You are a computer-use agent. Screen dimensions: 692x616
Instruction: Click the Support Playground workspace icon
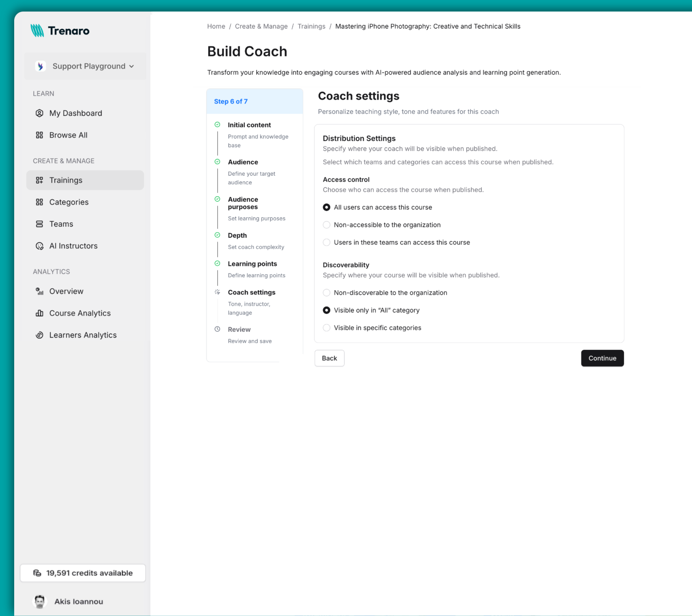click(41, 66)
